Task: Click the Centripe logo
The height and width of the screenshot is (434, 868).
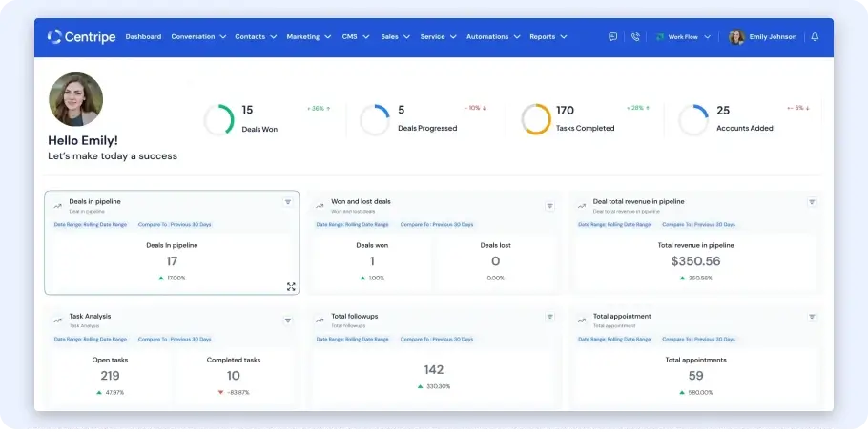Action: pos(80,37)
